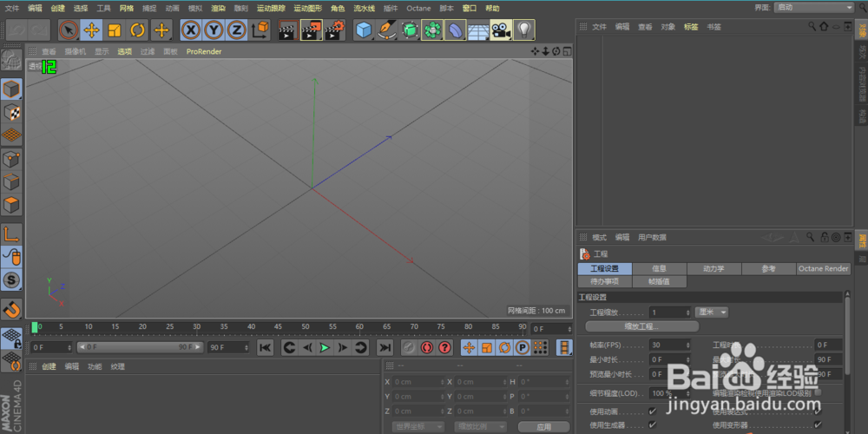Viewport: 868px width, 434px height.
Task: Activate the Move tool in top toolbar
Action: pyautogui.click(x=91, y=30)
